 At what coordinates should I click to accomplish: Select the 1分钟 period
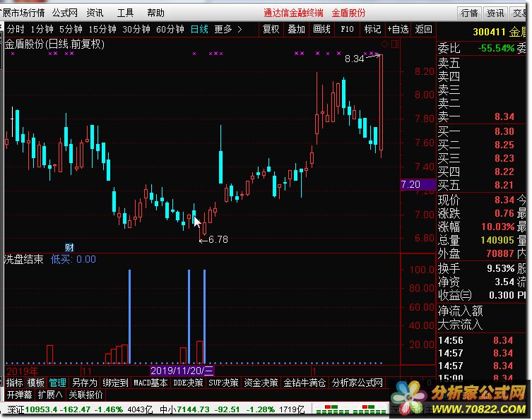pos(42,30)
